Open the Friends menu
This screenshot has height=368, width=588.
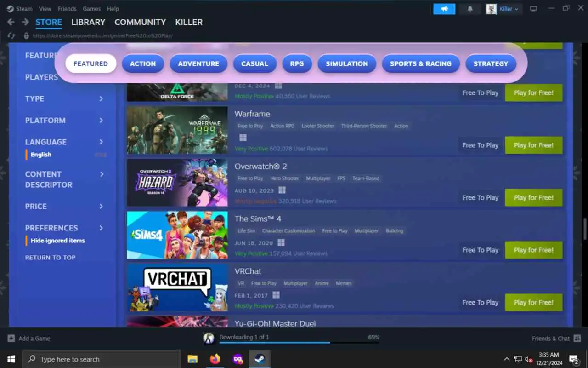(67, 9)
